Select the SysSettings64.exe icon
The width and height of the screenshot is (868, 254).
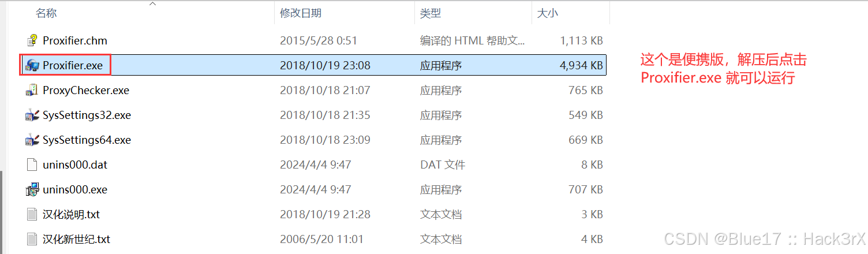coord(32,140)
